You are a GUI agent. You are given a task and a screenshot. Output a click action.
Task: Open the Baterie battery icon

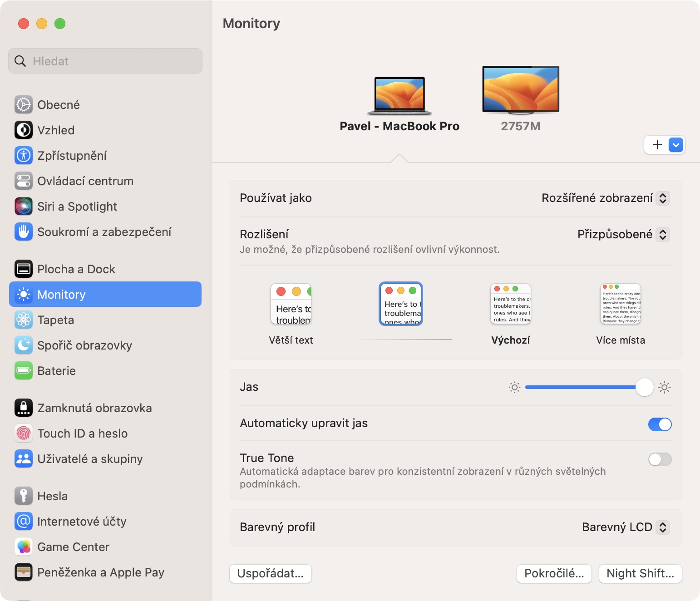24,371
